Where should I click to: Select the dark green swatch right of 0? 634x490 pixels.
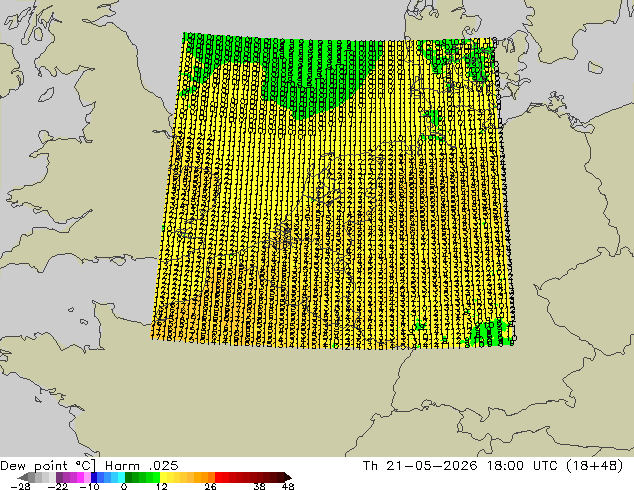[129, 477]
